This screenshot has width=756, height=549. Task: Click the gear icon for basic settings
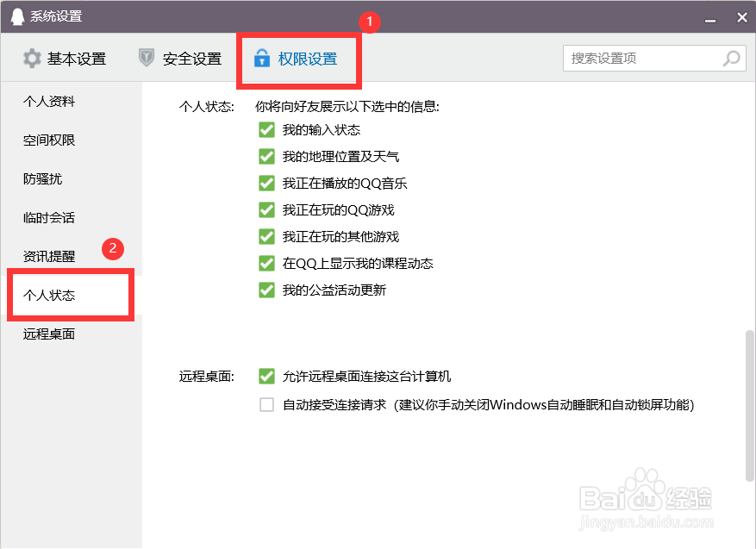[x=32, y=59]
